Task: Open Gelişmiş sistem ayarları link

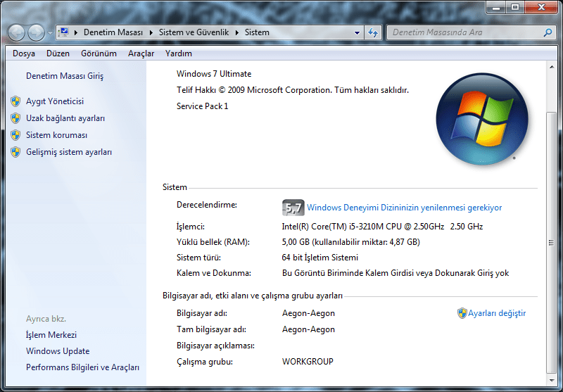Action: (x=69, y=152)
